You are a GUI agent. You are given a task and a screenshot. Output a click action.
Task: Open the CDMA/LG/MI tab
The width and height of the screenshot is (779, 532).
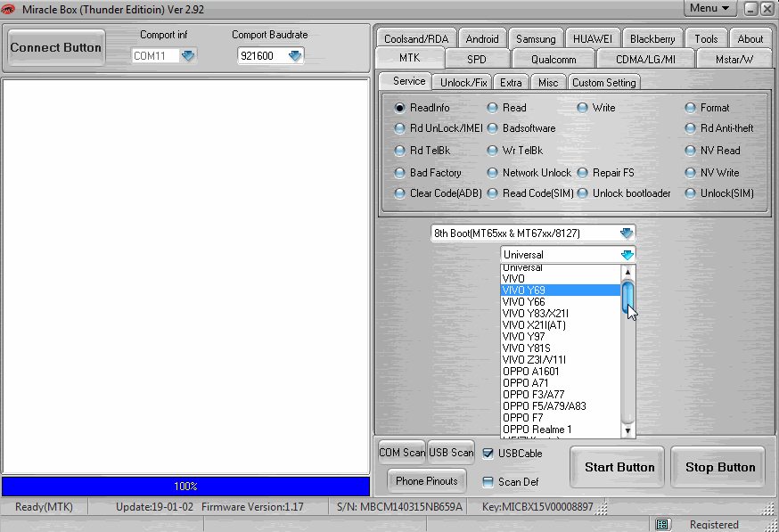point(645,59)
